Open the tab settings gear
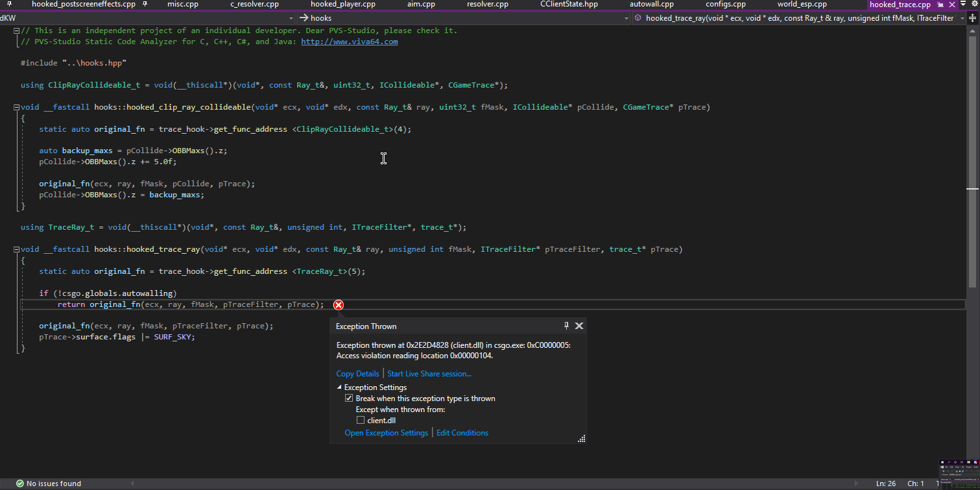Screen dimensions: 980x490 point(974,5)
